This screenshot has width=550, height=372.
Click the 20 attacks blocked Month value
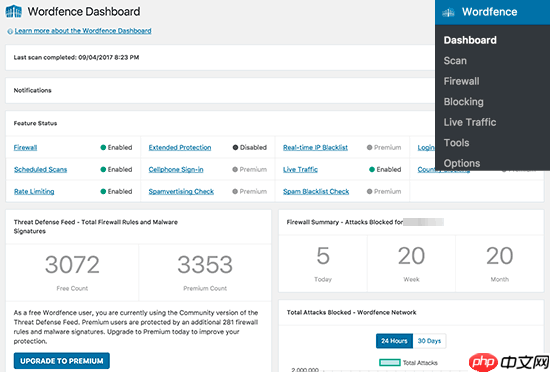(499, 256)
